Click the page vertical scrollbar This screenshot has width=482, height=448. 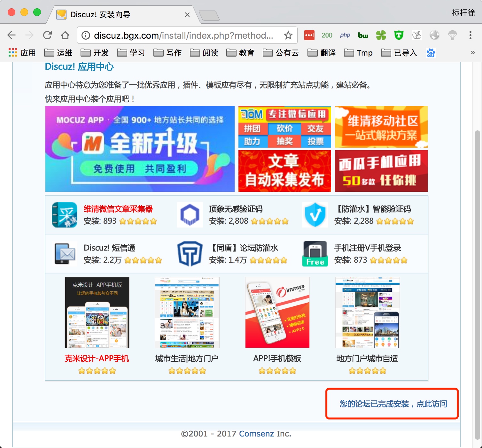click(478, 284)
